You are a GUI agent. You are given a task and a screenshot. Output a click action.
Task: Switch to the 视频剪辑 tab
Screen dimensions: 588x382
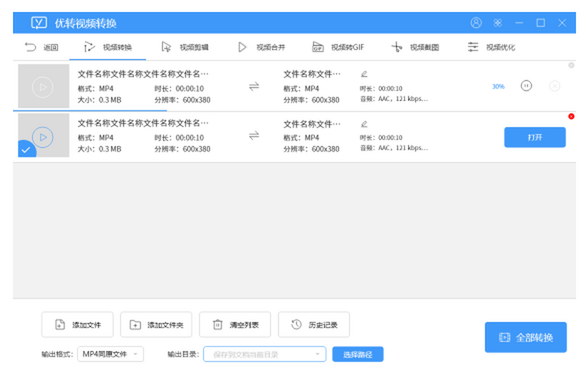185,48
